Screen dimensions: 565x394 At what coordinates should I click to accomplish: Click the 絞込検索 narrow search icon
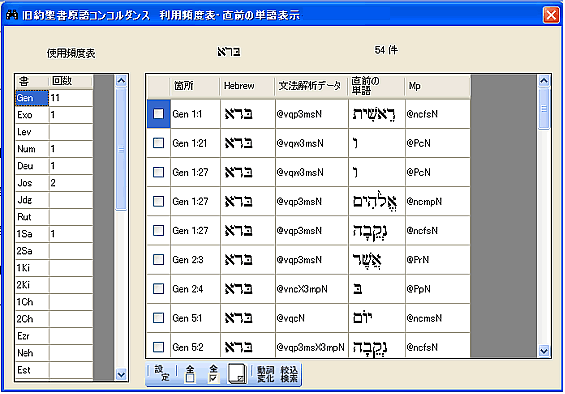pos(289,374)
